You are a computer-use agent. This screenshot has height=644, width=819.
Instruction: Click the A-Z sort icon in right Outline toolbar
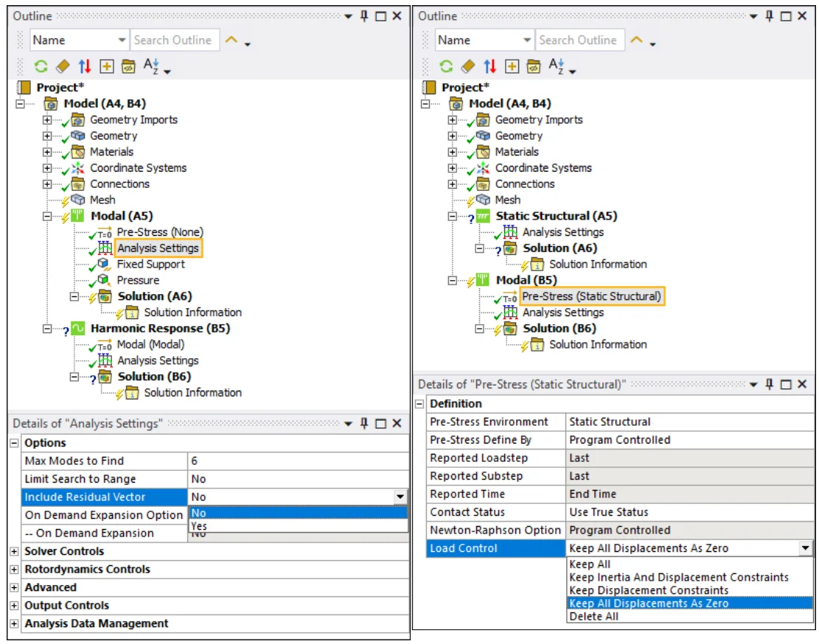pyautogui.click(x=558, y=66)
